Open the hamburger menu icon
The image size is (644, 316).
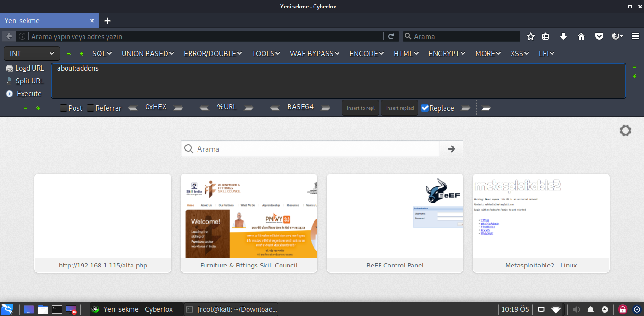tap(635, 36)
